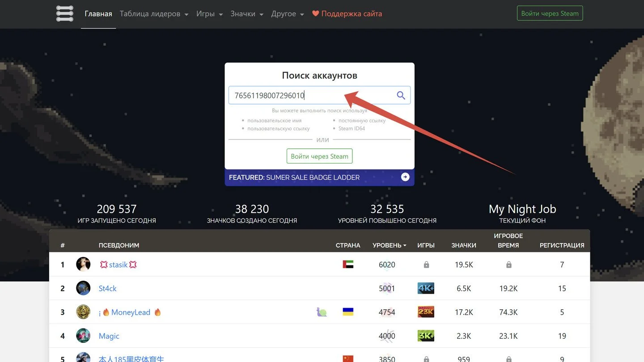Click the Игровое время column header
Screen dimensions: 644x362
(508, 240)
